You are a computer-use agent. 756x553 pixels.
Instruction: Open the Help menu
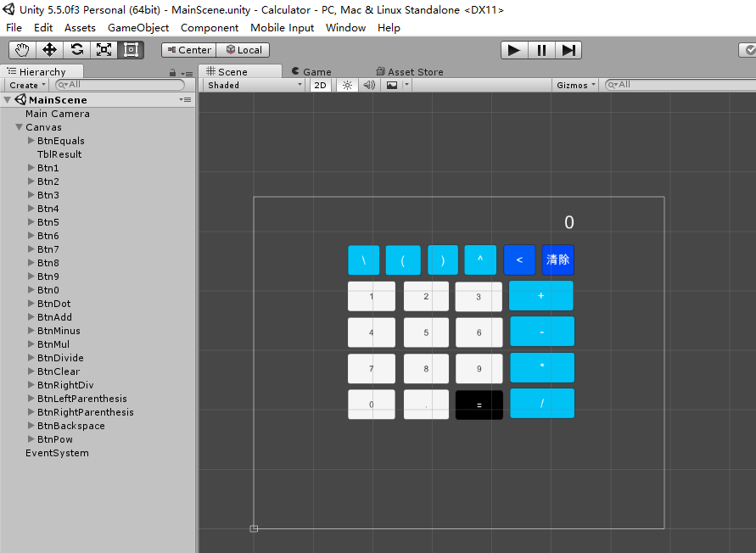pos(389,28)
